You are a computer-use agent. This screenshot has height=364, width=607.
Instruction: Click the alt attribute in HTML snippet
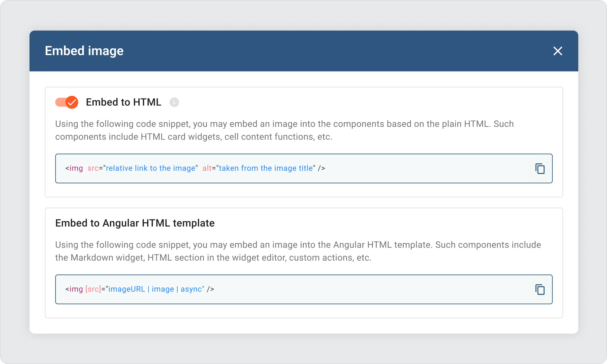pos(207,168)
